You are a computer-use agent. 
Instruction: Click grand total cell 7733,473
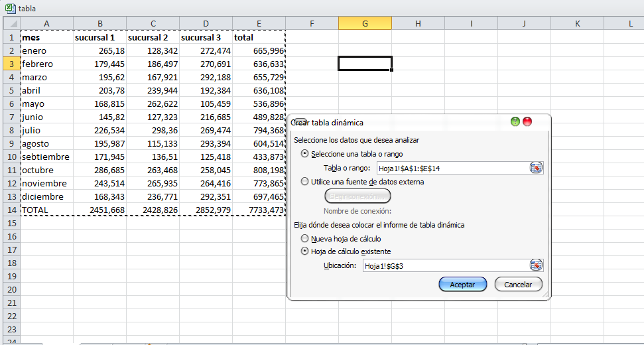[259, 210]
